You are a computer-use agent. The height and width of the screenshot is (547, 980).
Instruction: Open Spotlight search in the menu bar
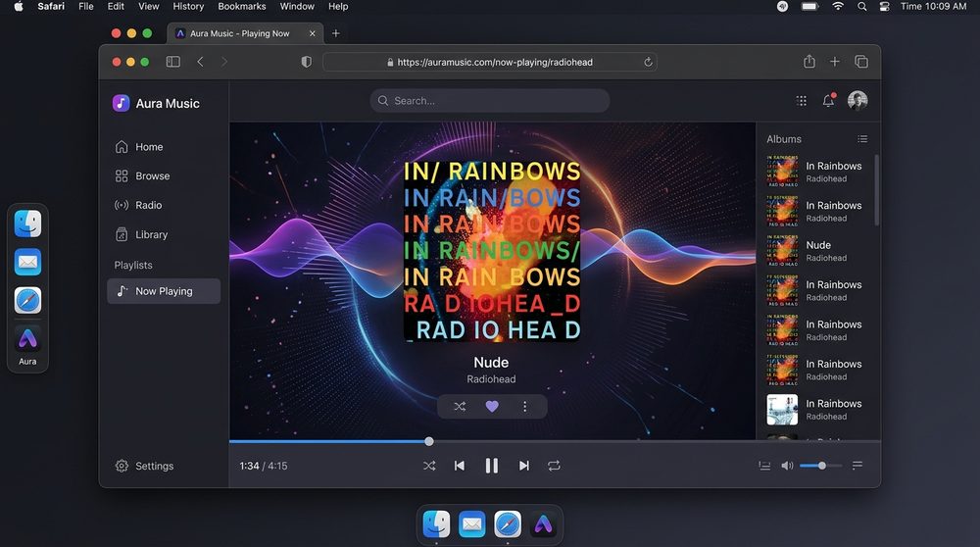tap(861, 6)
